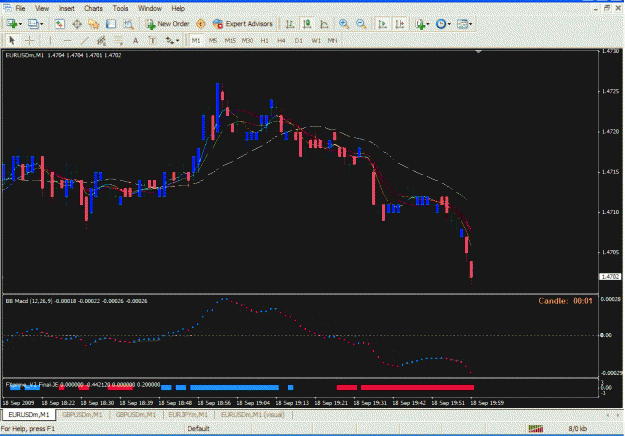This screenshot has width=625, height=436.
Task: Switch to MN timeframe
Action: [x=332, y=41]
